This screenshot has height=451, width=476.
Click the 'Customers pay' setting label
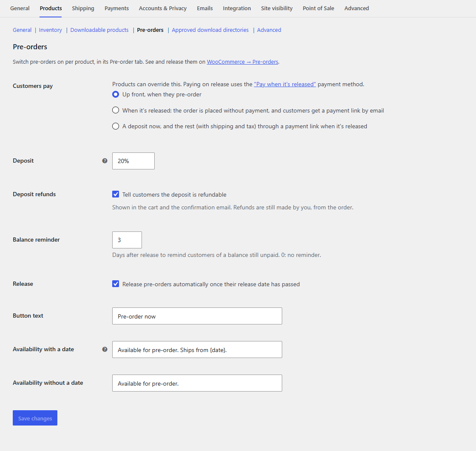[x=33, y=86]
